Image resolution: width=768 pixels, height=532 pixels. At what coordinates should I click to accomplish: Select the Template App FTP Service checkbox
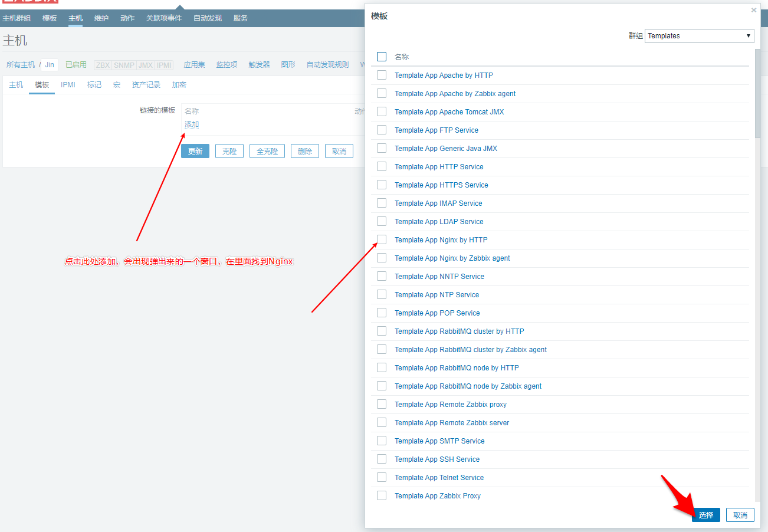click(382, 130)
